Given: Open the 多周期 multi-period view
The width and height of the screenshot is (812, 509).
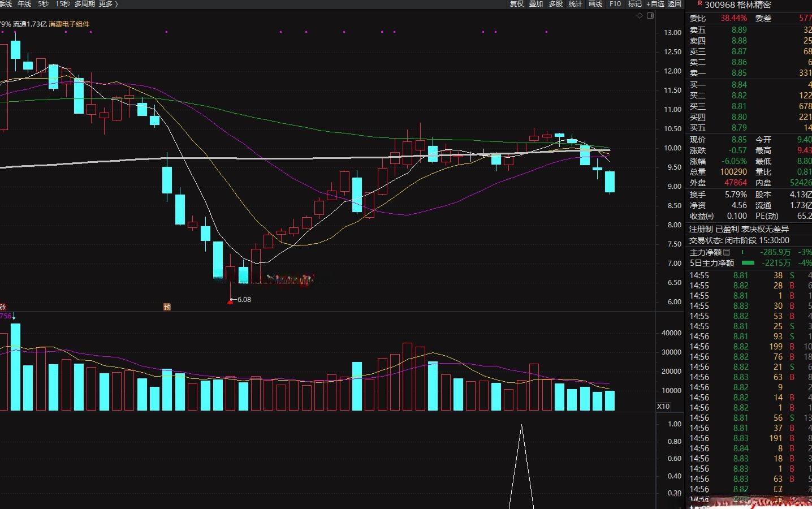Looking at the screenshot, I should [x=85, y=4].
